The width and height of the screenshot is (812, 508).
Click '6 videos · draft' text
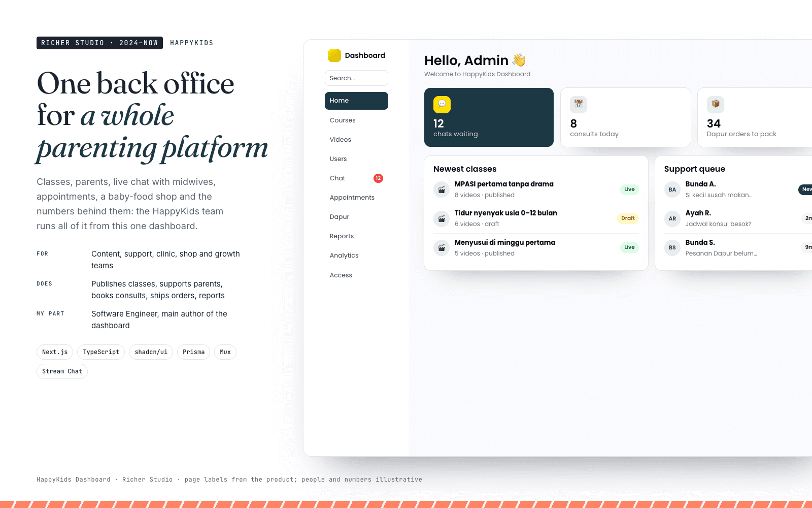[x=477, y=224]
